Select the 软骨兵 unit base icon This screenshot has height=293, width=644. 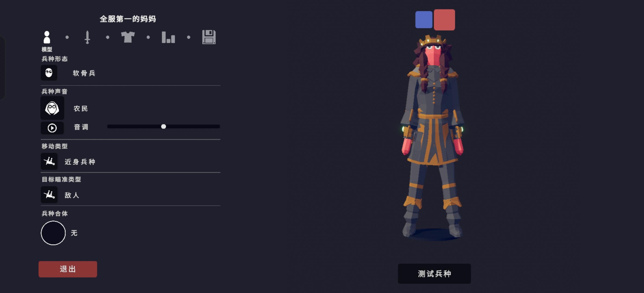click(x=49, y=73)
